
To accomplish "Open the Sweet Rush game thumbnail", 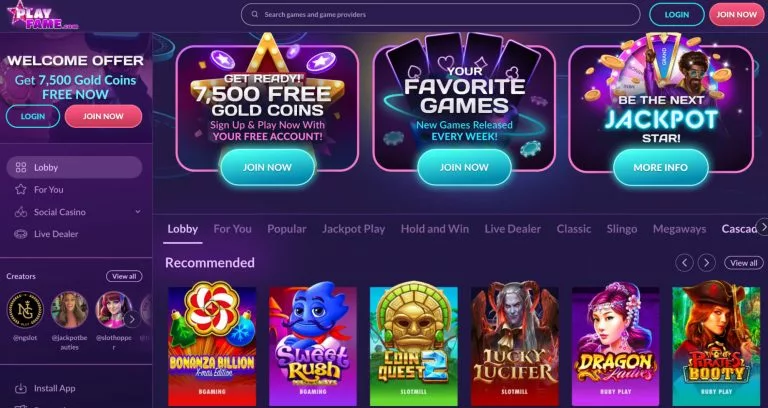I will tap(313, 343).
